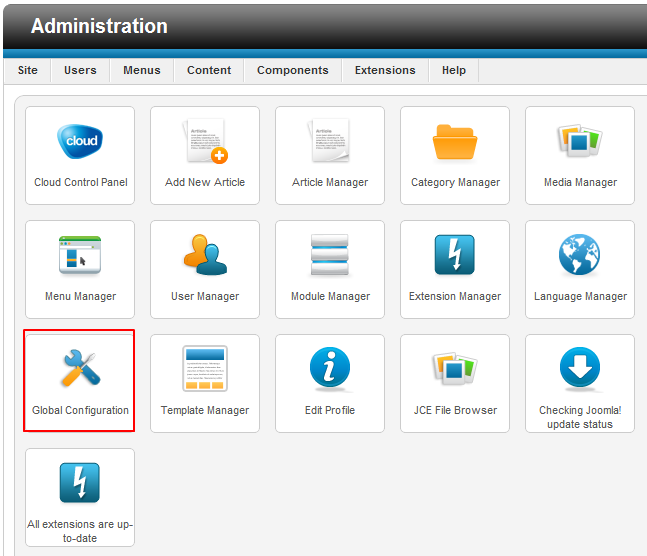647x556 pixels.
Task: Open the Help menu
Action: 453,71
